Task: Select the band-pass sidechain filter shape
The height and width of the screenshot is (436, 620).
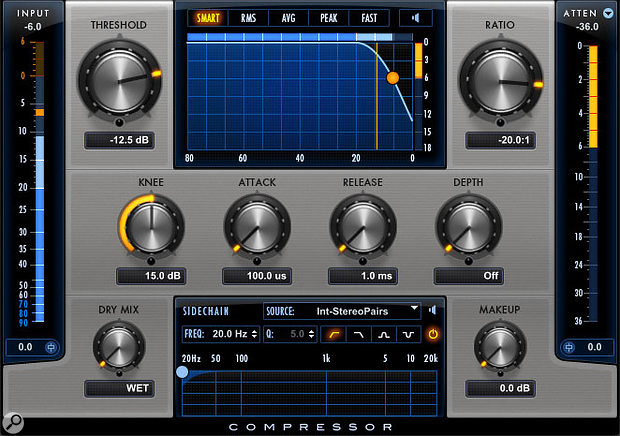Action: pos(384,334)
